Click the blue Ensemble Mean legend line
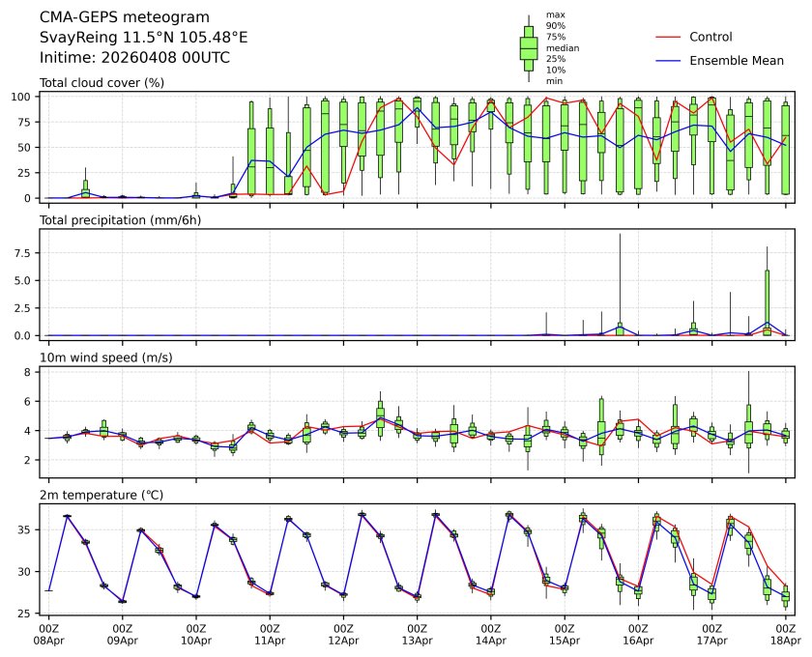812x657 pixels. click(x=669, y=61)
